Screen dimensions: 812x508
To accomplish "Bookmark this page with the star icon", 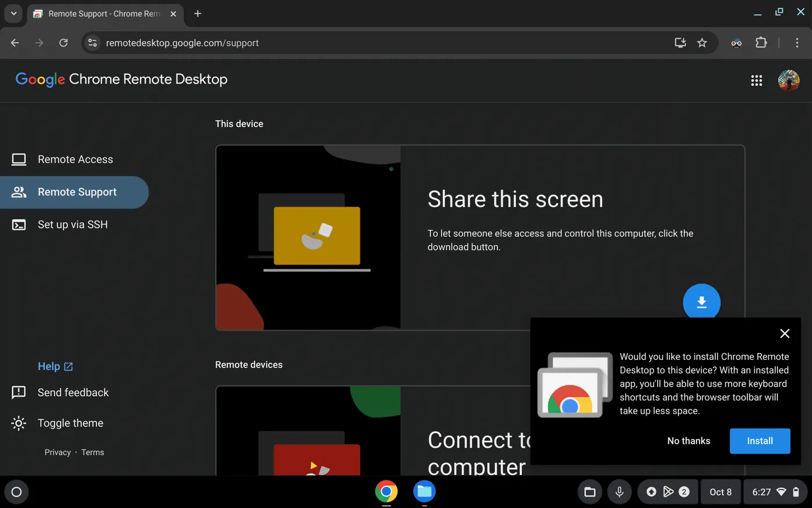I will click(702, 42).
